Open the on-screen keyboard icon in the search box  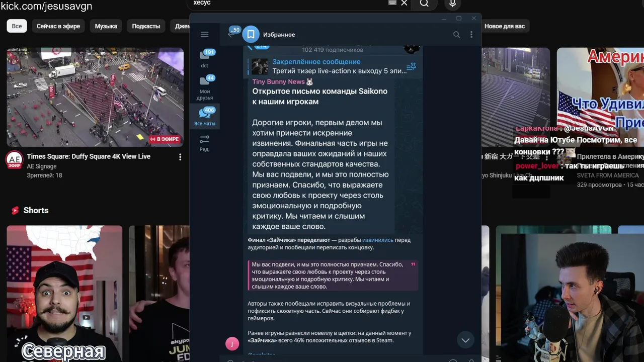coord(392,3)
